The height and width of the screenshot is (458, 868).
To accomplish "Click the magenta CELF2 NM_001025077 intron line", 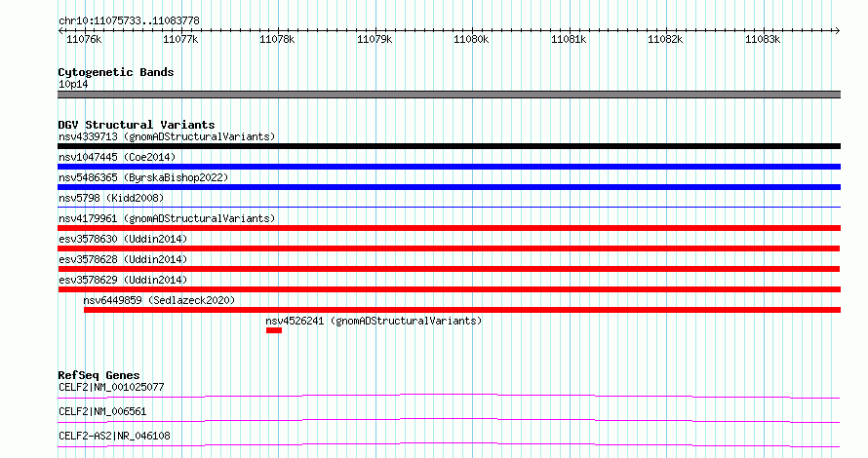I will tap(449, 395).
